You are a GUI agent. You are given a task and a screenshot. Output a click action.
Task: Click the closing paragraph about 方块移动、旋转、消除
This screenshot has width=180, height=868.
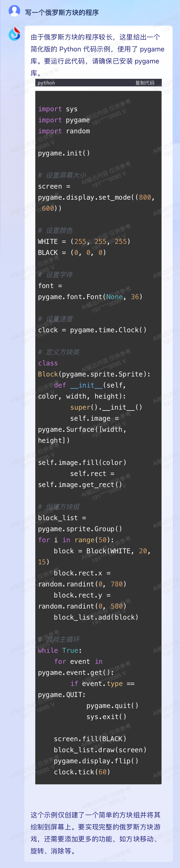tap(96, 833)
